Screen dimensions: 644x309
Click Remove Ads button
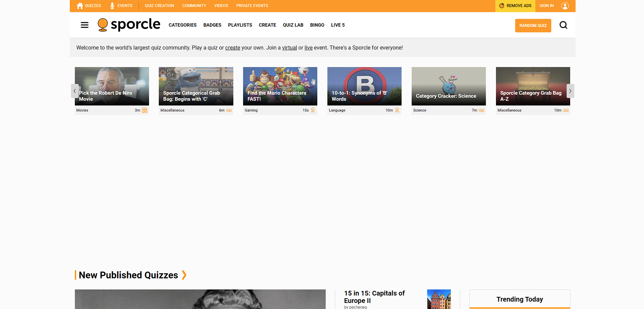pyautogui.click(x=515, y=6)
